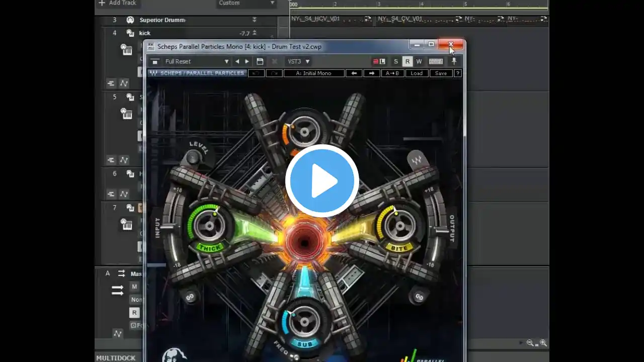Pin the plugin window

(454, 61)
